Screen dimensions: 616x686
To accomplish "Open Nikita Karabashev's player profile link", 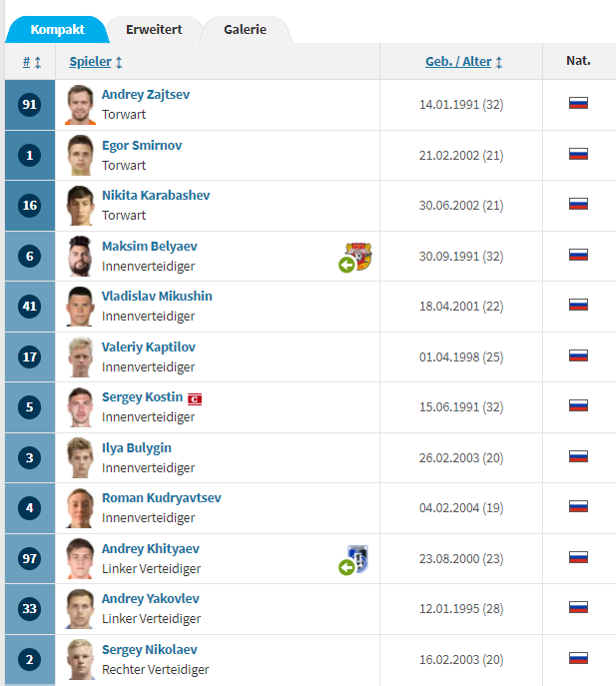I will coord(156,195).
